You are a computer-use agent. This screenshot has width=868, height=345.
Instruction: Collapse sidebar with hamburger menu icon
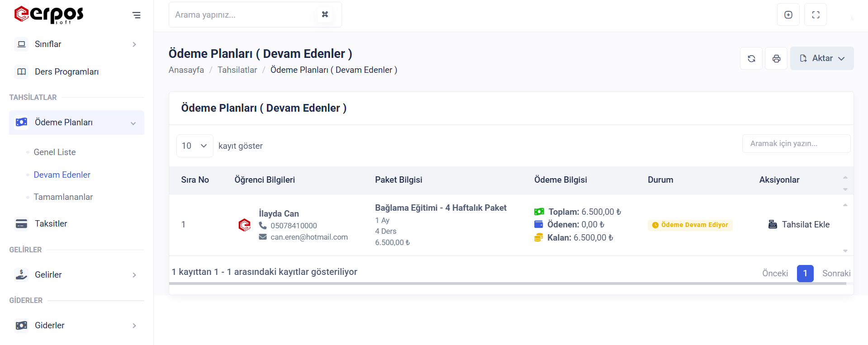point(136,15)
